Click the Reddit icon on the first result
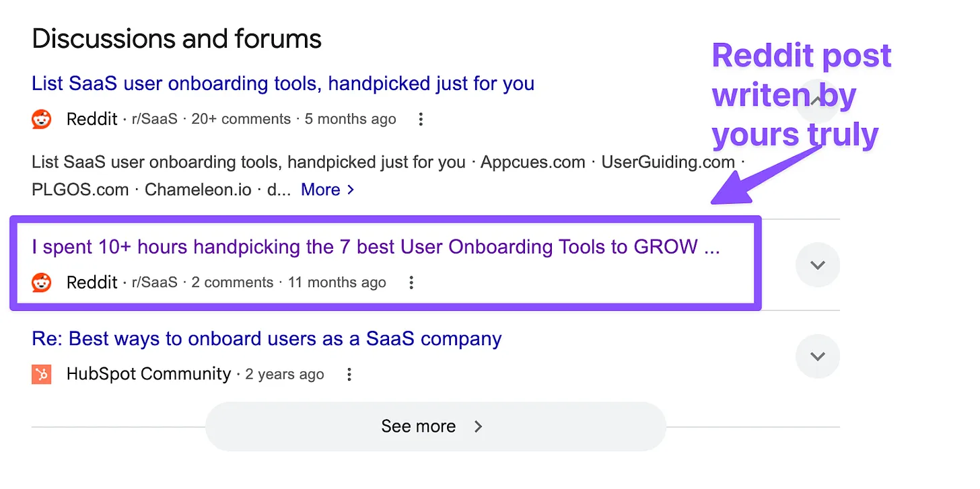Viewport: 980px width, 489px height. pyautogui.click(x=41, y=118)
